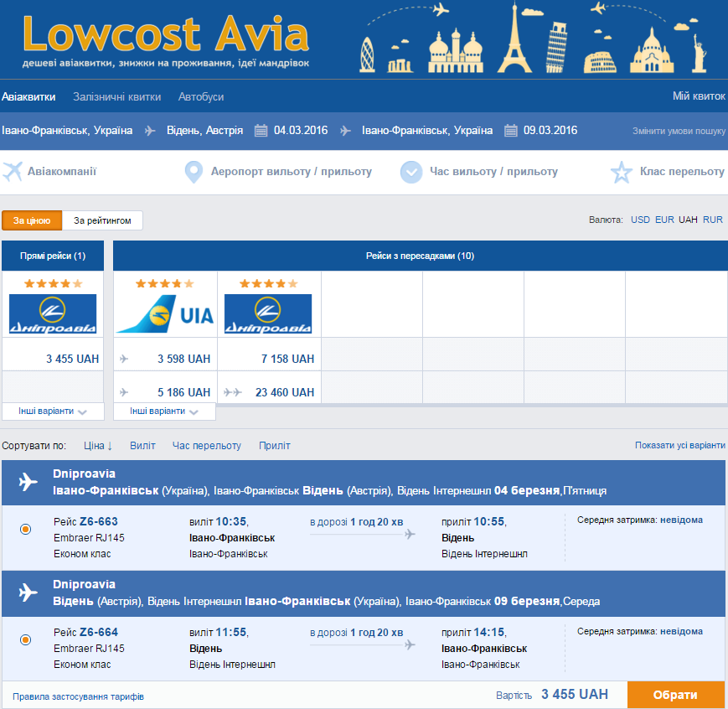Switch to Залізничні квитки tab
Screen dimensions: 728x709
point(117,96)
